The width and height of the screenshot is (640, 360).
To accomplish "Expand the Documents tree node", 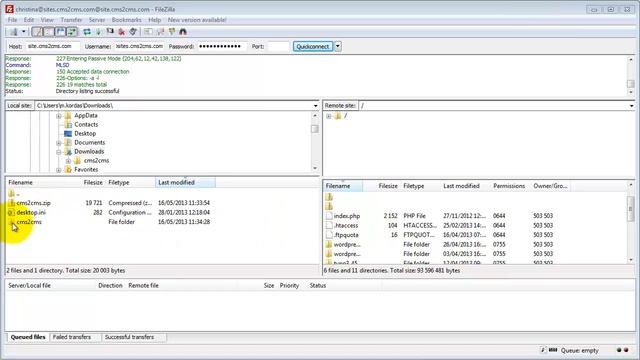I will pyautogui.click(x=59, y=143).
